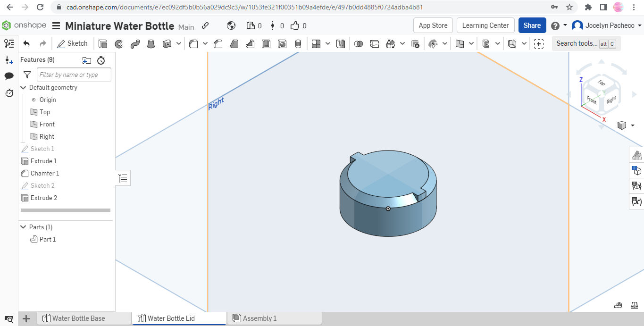This screenshot has width=644, height=326.
Task: Toggle the collapsed list button beside feature panel
Action: tap(123, 178)
